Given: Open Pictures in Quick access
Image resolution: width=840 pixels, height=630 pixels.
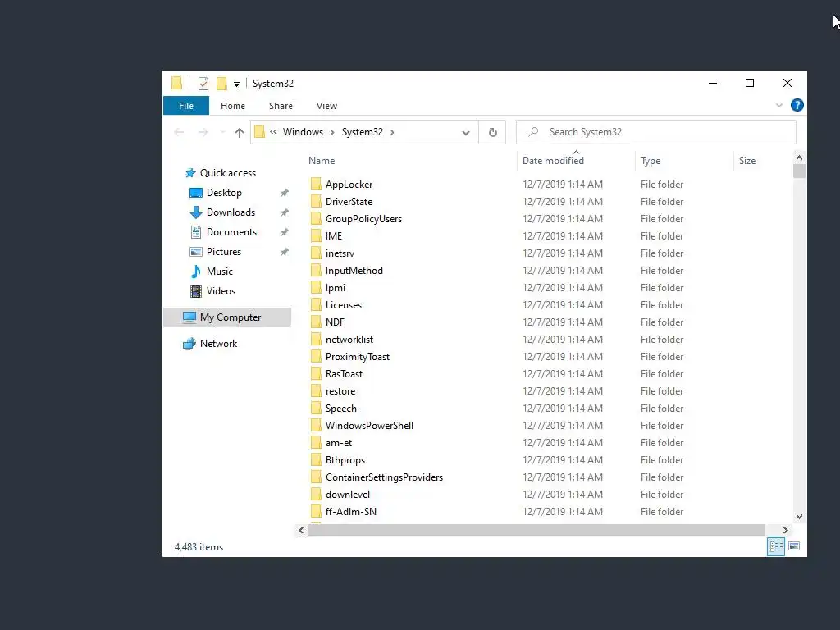Looking at the screenshot, I should pyautogui.click(x=223, y=252).
